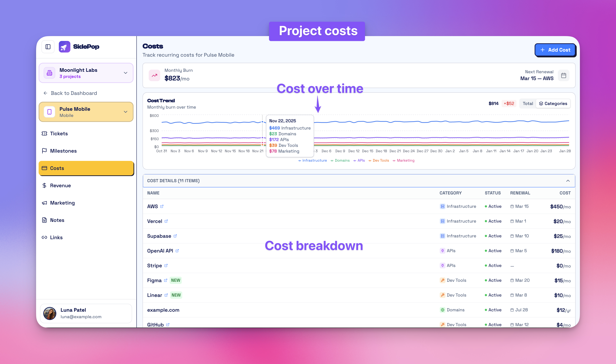Open the Figma external link icon

166,280
